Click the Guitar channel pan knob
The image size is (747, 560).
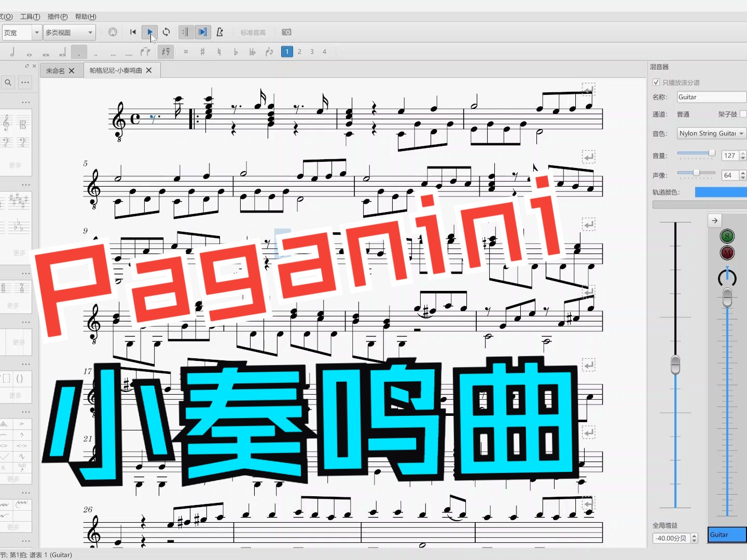[x=727, y=278]
